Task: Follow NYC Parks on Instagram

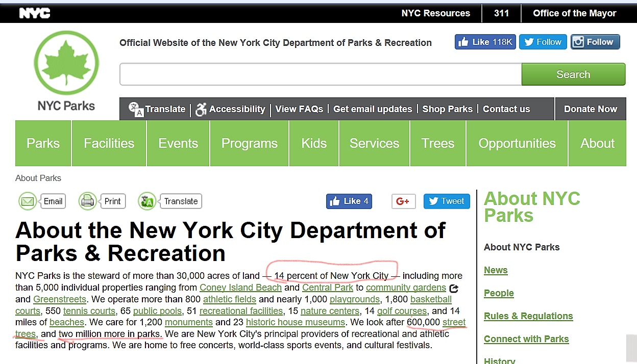Action: 595,42
